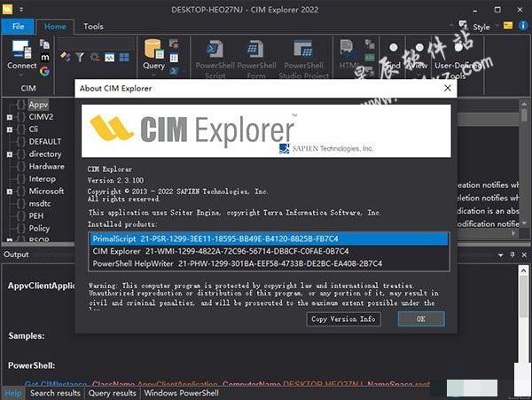Expand the Microsoft tree node

pyautogui.click(x=10, y=192)
